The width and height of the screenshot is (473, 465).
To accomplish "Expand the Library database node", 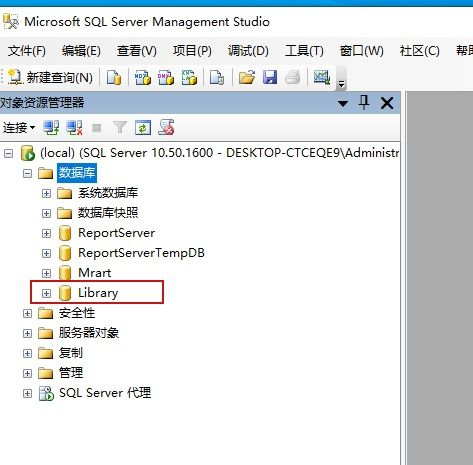I will click(46, 293).
